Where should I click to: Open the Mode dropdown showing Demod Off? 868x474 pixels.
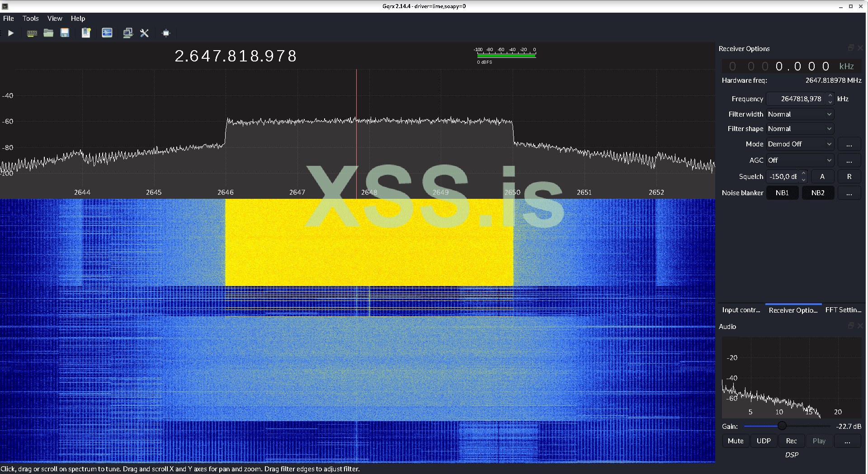click(799, 144)
